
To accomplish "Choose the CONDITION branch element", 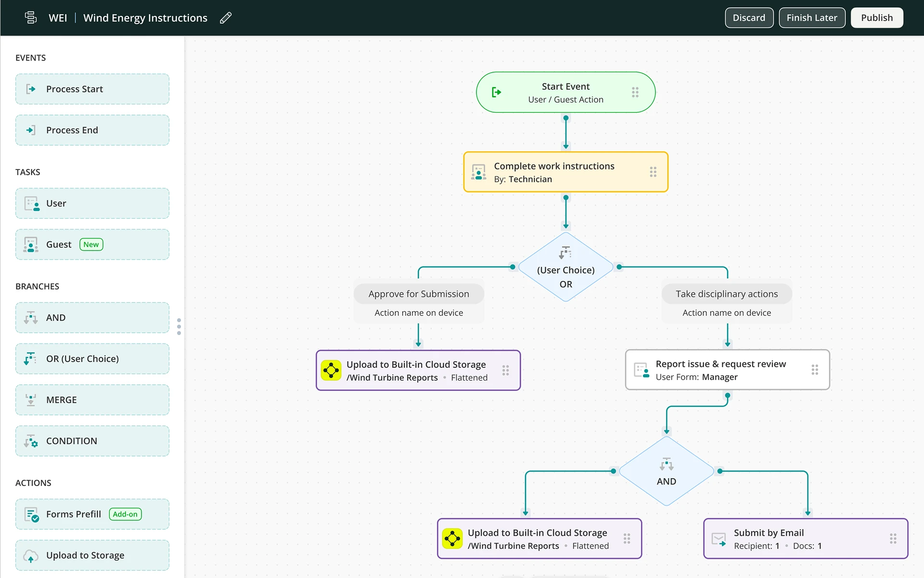I will [92, 441].
